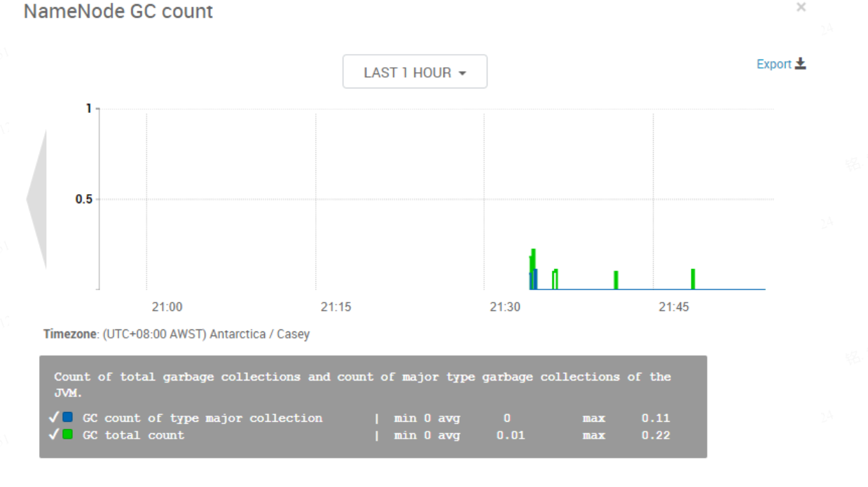Click the blue major collection bar in chart
This screenshot has height=487, width=868.
(x=535, y=280)
